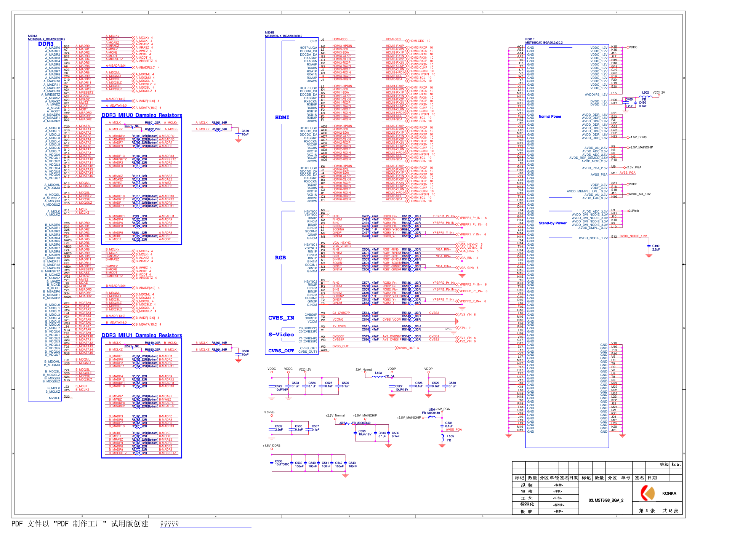The width and height of the screenshot is (756, 534).
Task: Click the CVBS_IN section label
Action: coord(281,318)
